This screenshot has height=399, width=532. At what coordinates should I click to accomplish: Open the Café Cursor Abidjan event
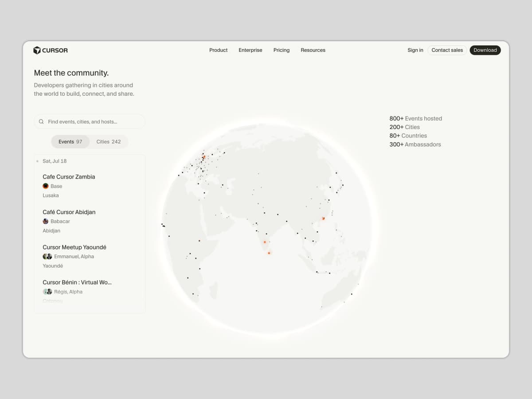[x=69, y=212]
